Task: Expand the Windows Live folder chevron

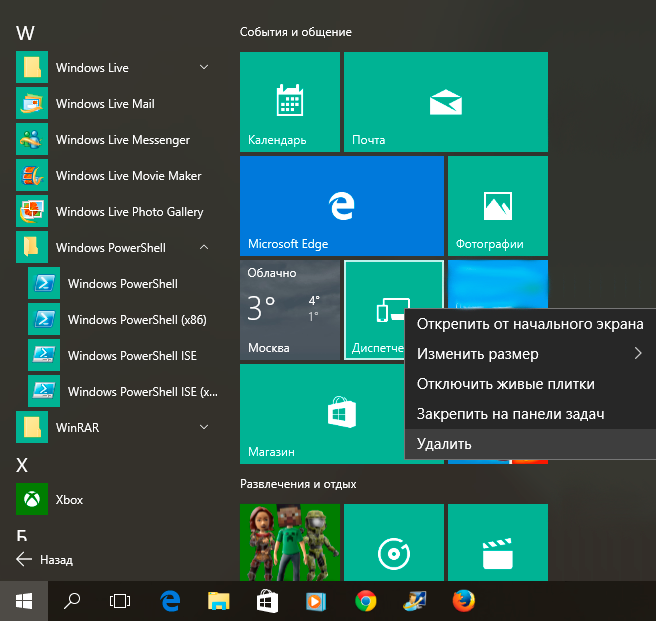Action: click(x=204, y=67)
